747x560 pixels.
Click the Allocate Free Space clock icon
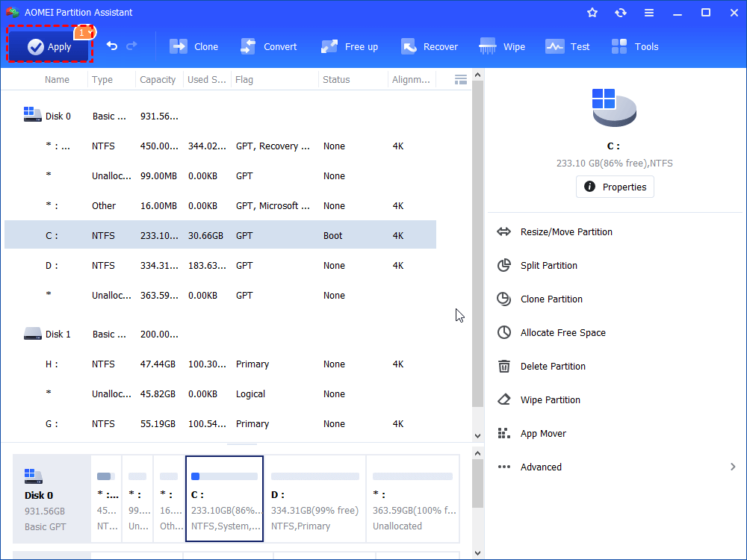504,332
